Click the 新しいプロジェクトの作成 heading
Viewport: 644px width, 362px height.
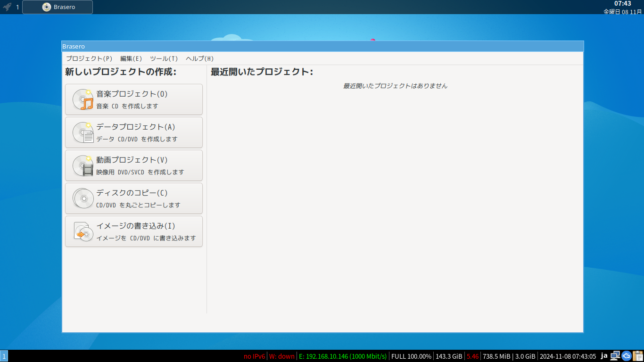(x=121, y=72)
